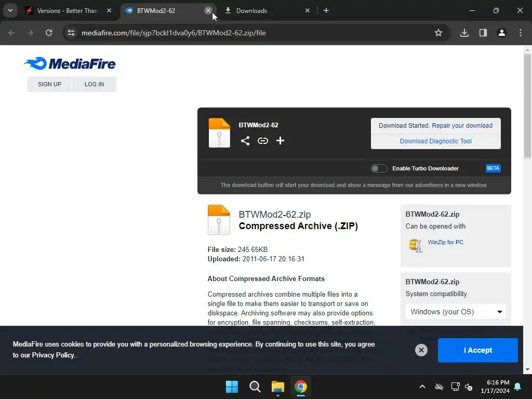
Task: Show hidden system tray icons
Action: pyautogui.click(x=422, y=387)
